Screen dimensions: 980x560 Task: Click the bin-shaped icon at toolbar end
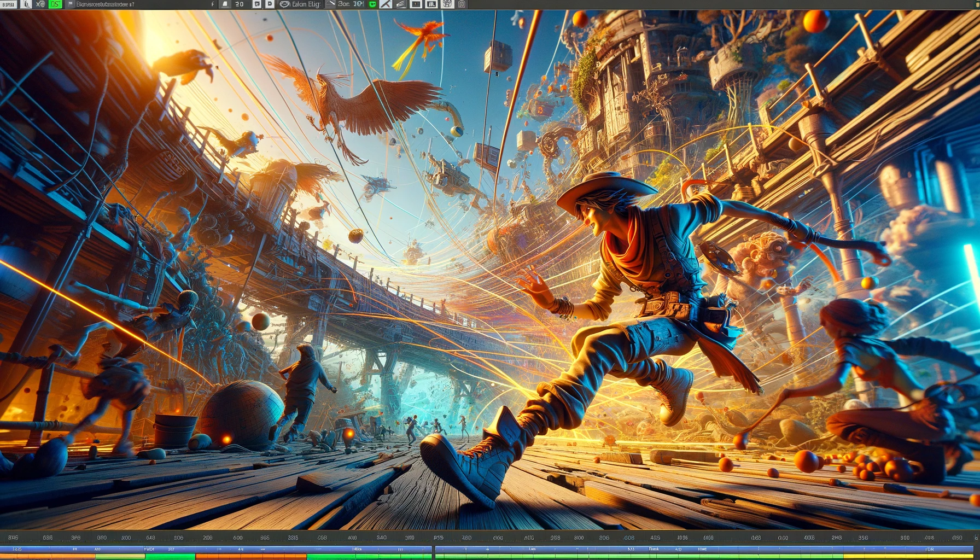[462, 4]
